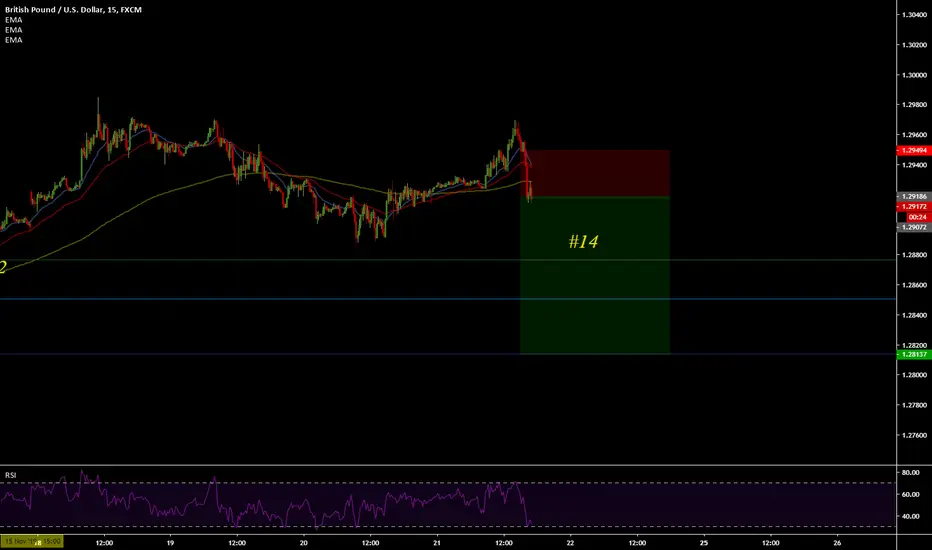Click the 1.30000 price axis value
Screen dimensions: 932x550
point(914,75)
